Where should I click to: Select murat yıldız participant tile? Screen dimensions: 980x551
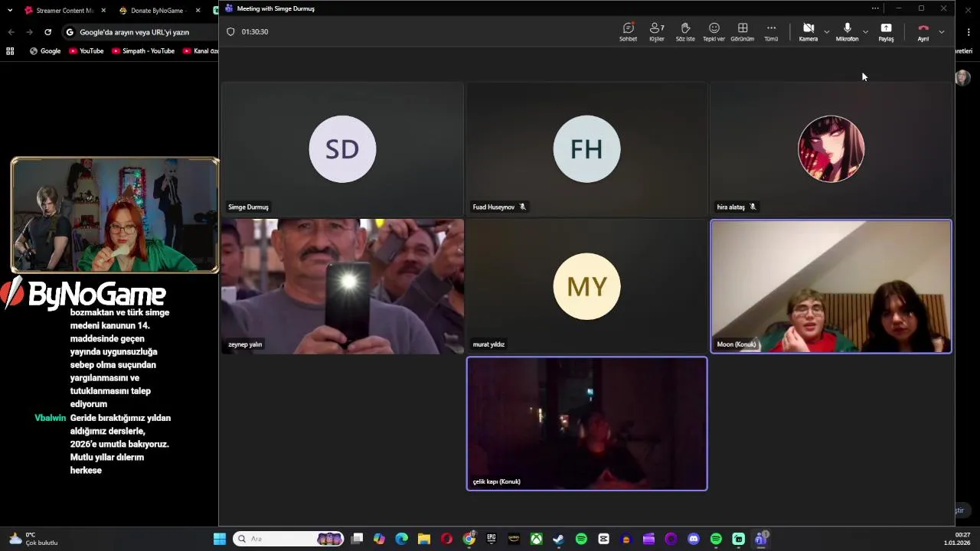pyautogui.click(x=586, y=286)
